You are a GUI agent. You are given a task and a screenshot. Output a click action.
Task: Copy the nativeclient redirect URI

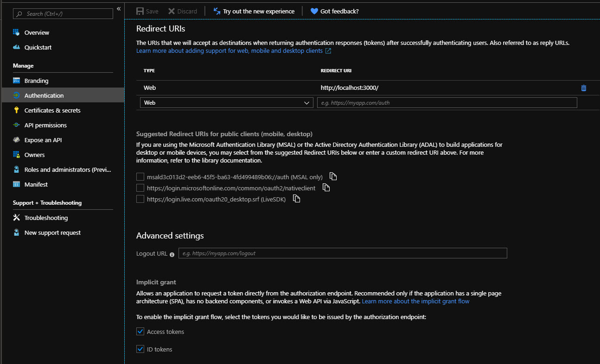326,188
